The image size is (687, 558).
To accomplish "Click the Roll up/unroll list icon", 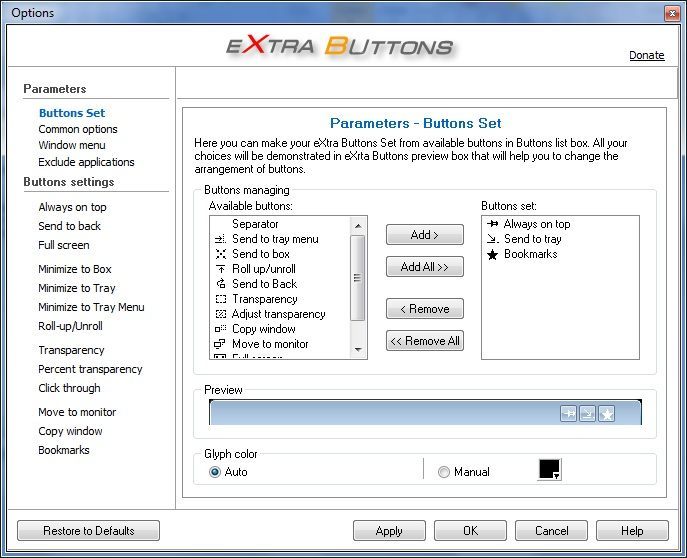I will [221, 269].
